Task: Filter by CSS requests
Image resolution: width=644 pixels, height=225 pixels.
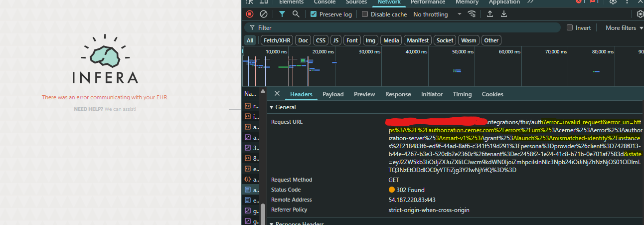Action: [321, 40]
